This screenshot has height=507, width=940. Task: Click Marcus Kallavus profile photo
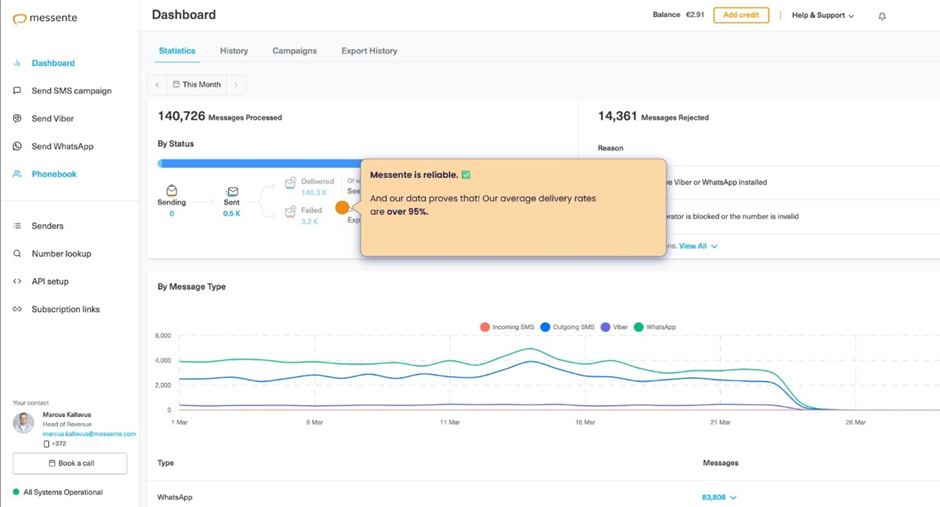point(23,423)
